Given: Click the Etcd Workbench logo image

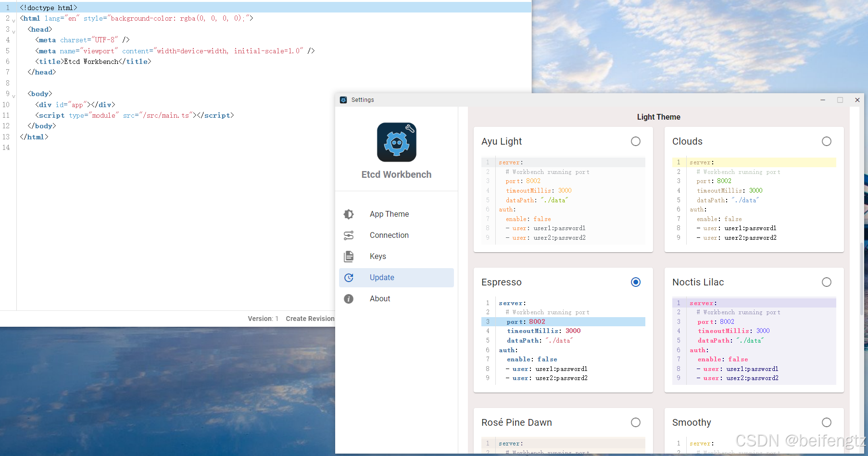Looking at the screenshot, I should click(397, 142).
